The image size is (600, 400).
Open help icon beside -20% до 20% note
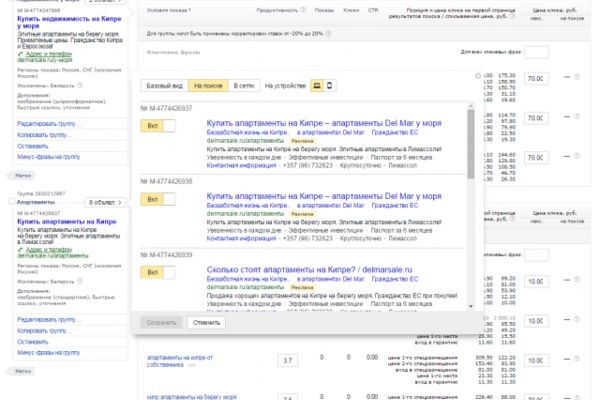pyautogui.click(x=328, y=34)
